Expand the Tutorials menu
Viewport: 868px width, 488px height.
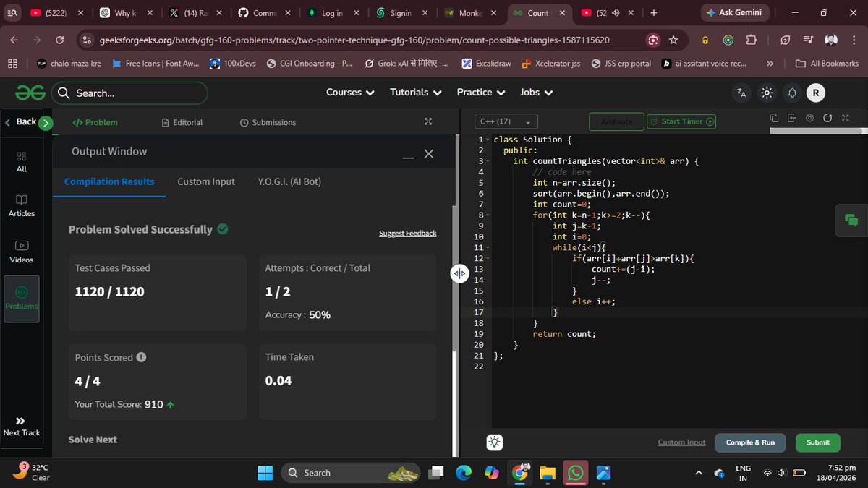[x=416, y=93]
